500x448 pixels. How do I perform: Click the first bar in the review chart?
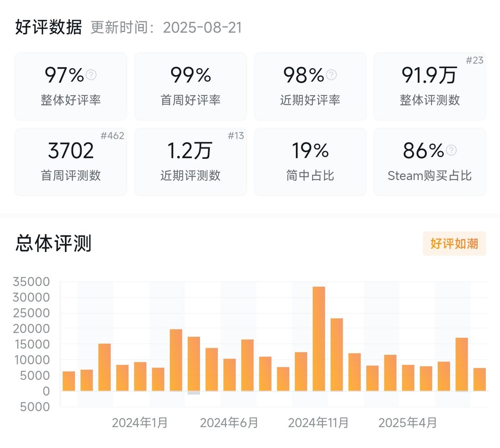(x=69, y=381)
